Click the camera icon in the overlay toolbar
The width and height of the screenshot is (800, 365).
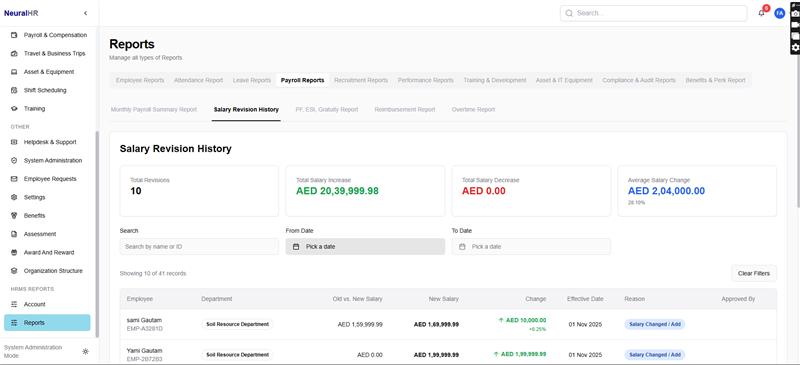pyautogui.click(x=795, y=14)
